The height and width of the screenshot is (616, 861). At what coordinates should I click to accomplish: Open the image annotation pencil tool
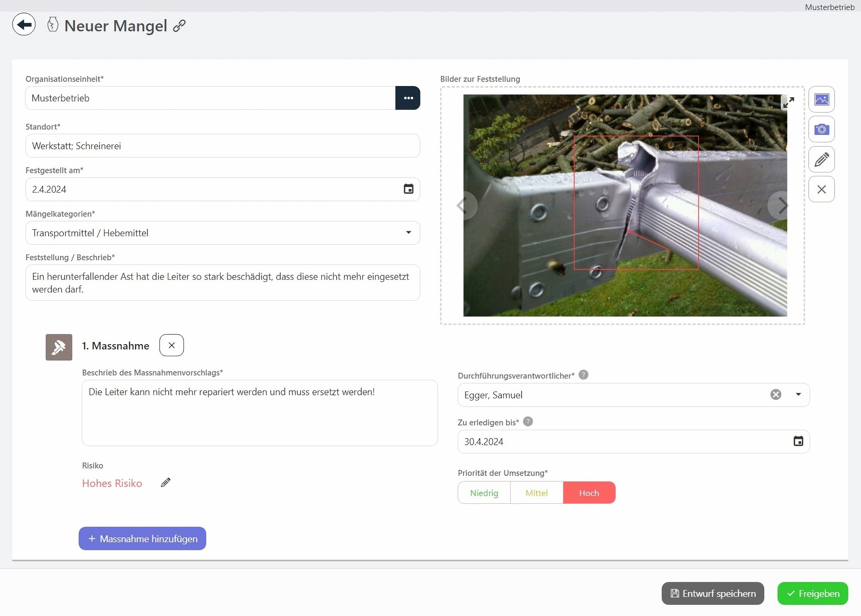(x=821, y=159)
